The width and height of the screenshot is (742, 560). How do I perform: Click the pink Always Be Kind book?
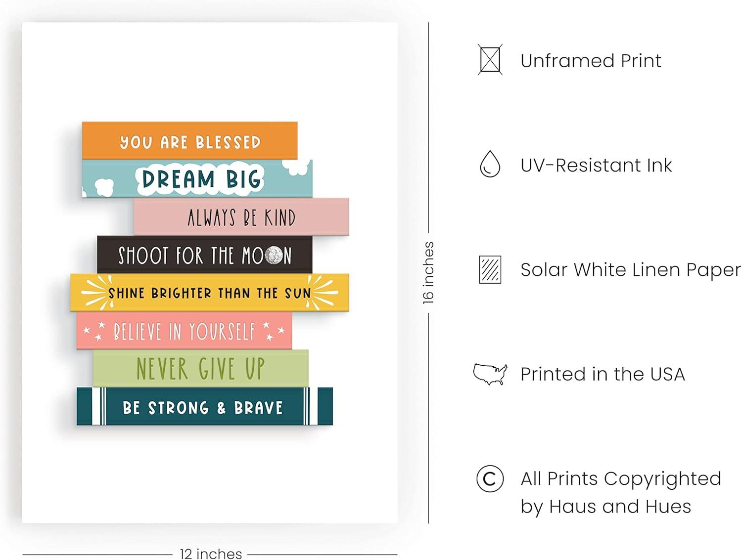click(241, 216)
